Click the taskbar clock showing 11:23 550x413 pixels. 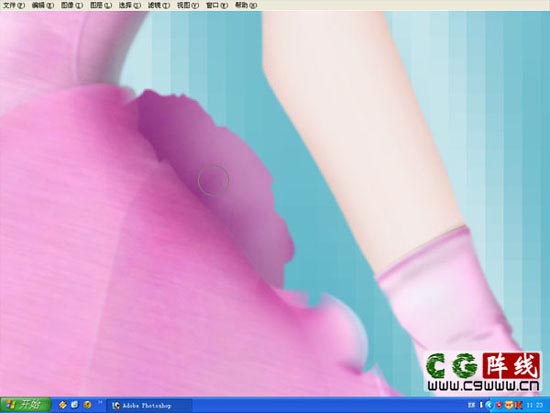535,405
